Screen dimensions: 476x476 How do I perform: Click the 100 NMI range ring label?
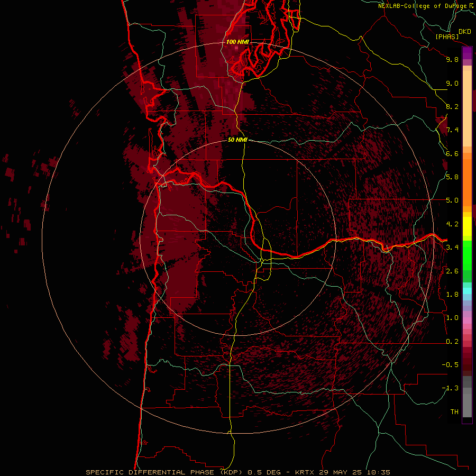237,42
